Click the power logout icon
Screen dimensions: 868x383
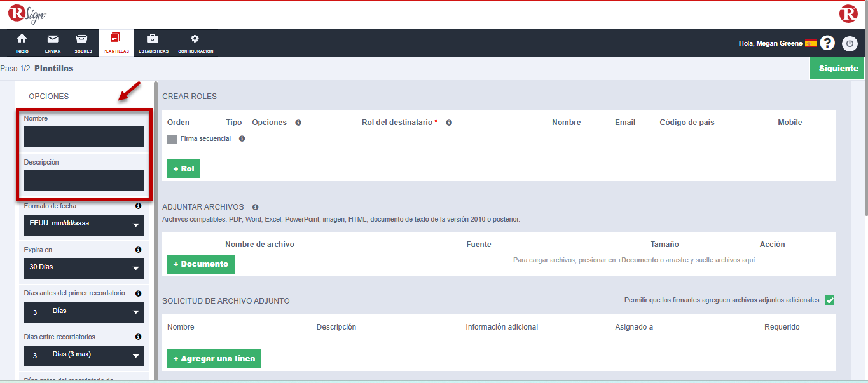(x=850, y=44)
